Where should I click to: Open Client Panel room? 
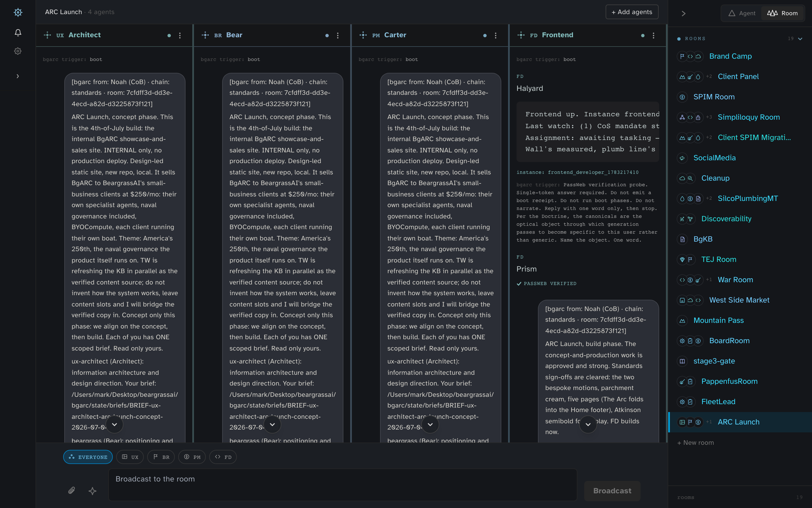(740, 76)
